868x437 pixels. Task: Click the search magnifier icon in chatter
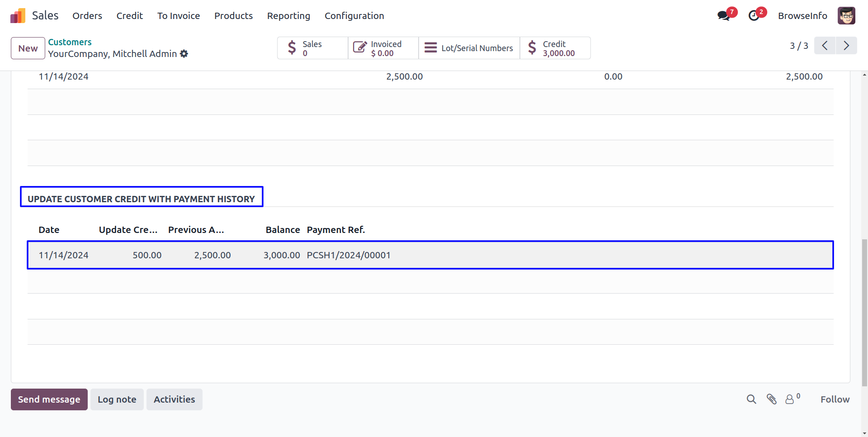tap(751, 399)
